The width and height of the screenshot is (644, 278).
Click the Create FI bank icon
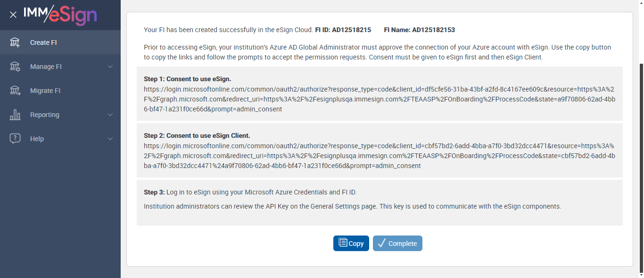[15, 42]
